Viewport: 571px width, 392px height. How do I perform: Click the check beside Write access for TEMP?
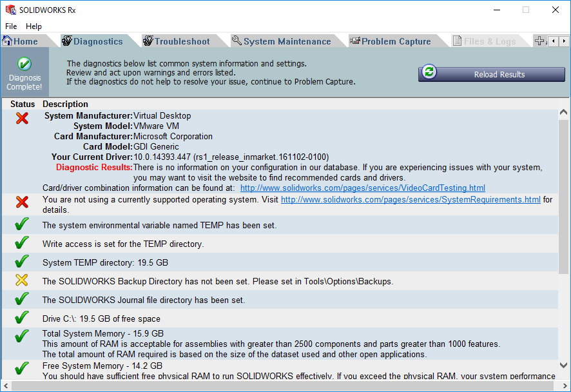click(22, 242)
